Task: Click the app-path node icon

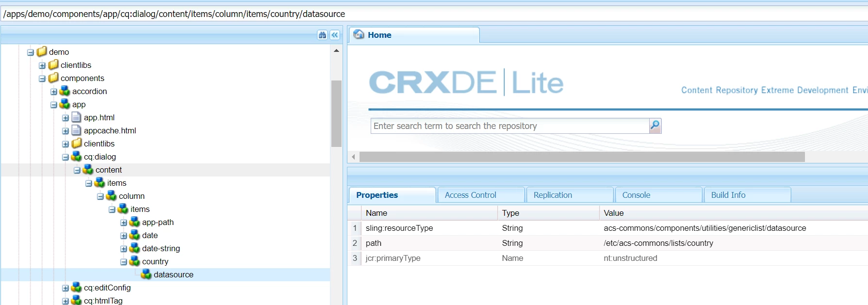Action: [134, 222]
